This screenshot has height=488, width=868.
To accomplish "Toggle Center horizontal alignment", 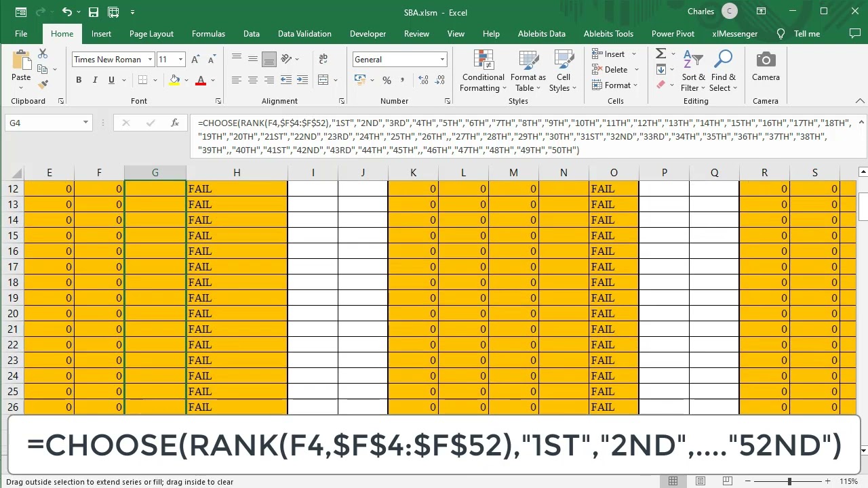I will (x=253, y=80).
